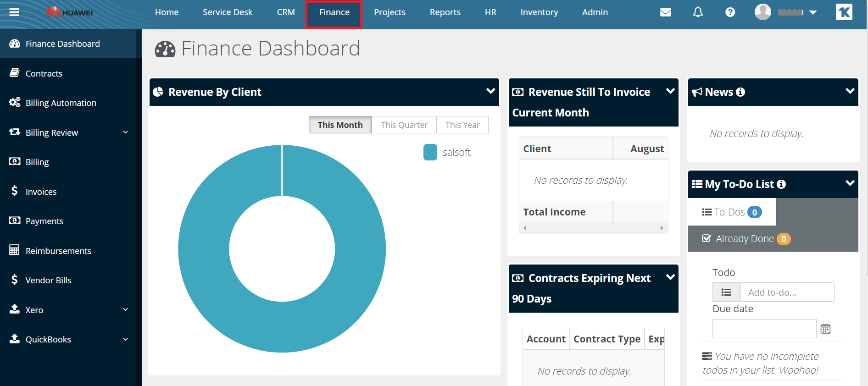
Task: Open the Reports menu
Action: point(445,12)
